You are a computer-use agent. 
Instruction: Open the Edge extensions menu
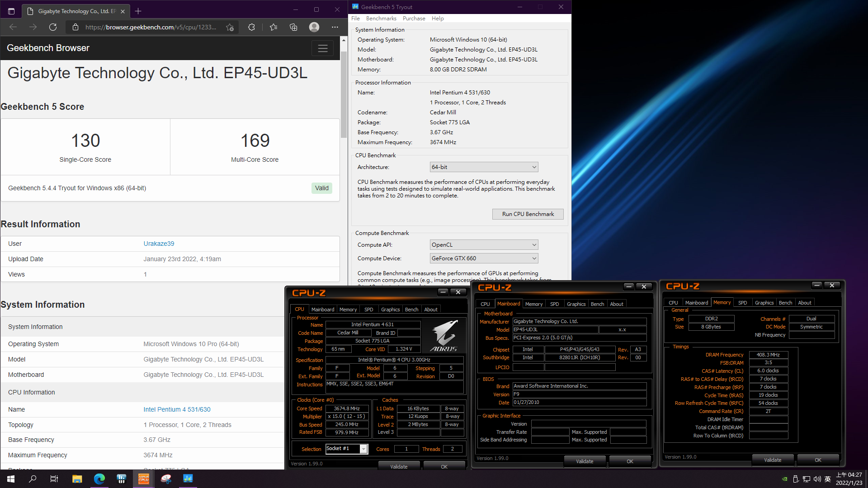[252, 27]
